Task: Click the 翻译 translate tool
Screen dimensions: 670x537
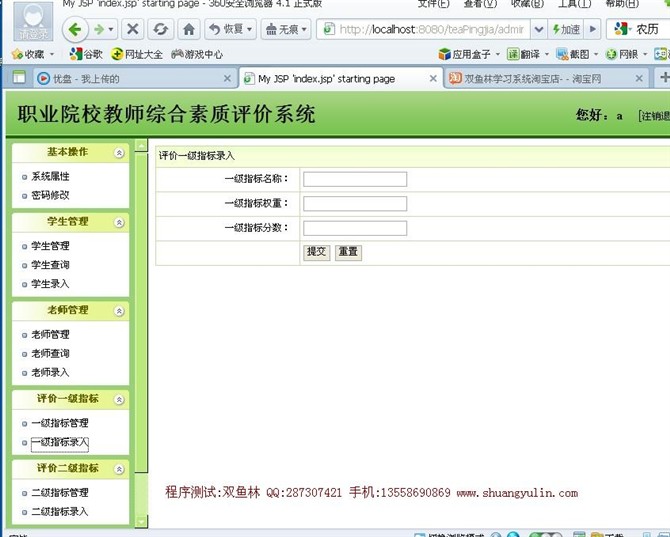Action: pos(523,54)
